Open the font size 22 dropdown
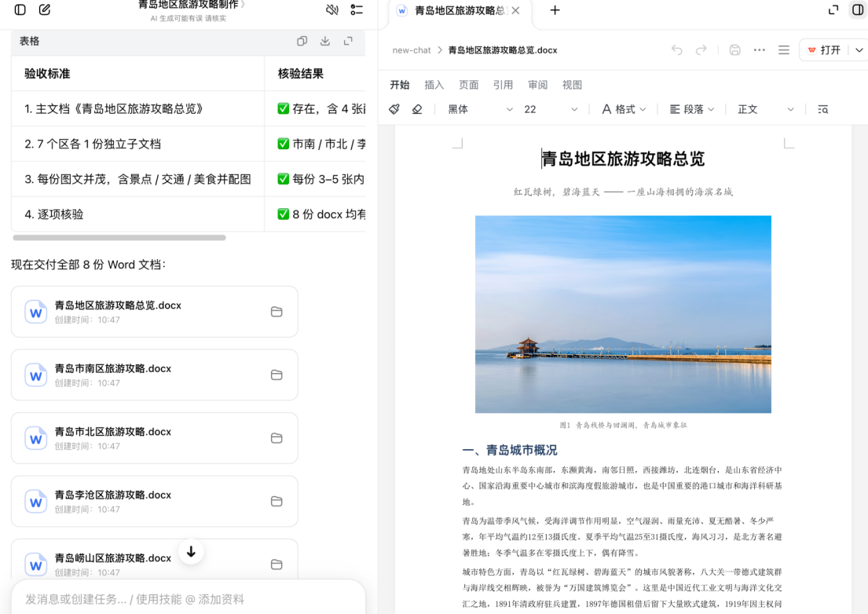The image size is (868, 614). tap(550, 109)
